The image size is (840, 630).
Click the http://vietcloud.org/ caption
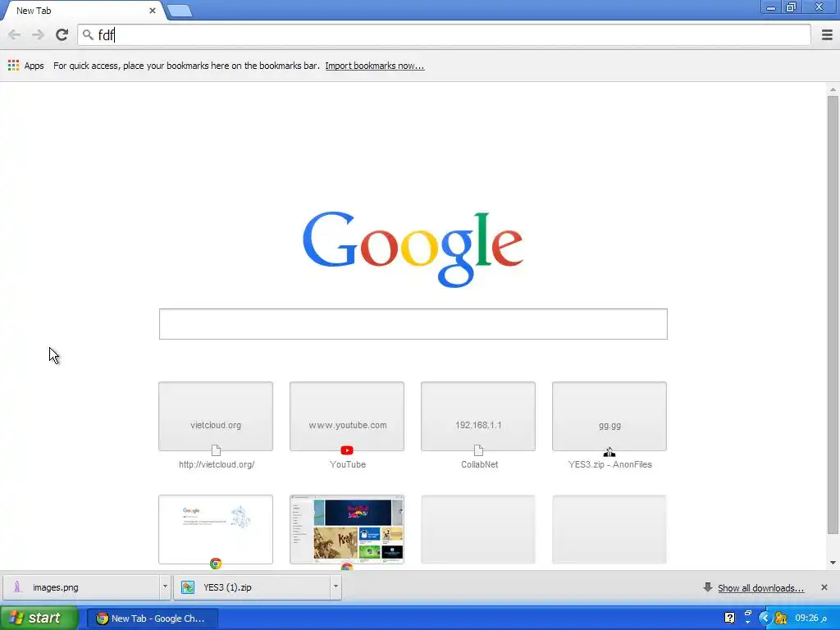point(217,464)
